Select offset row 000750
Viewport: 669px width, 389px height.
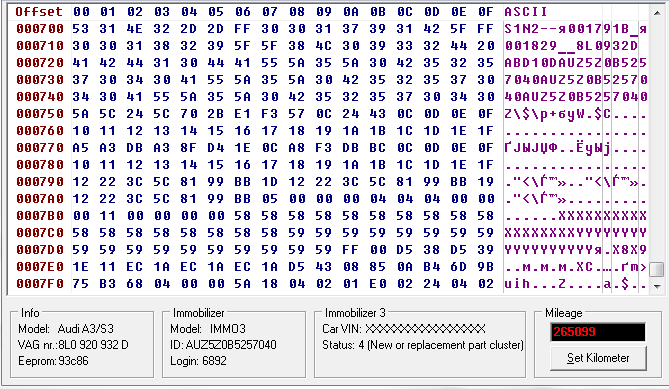(x=40, y=114)
